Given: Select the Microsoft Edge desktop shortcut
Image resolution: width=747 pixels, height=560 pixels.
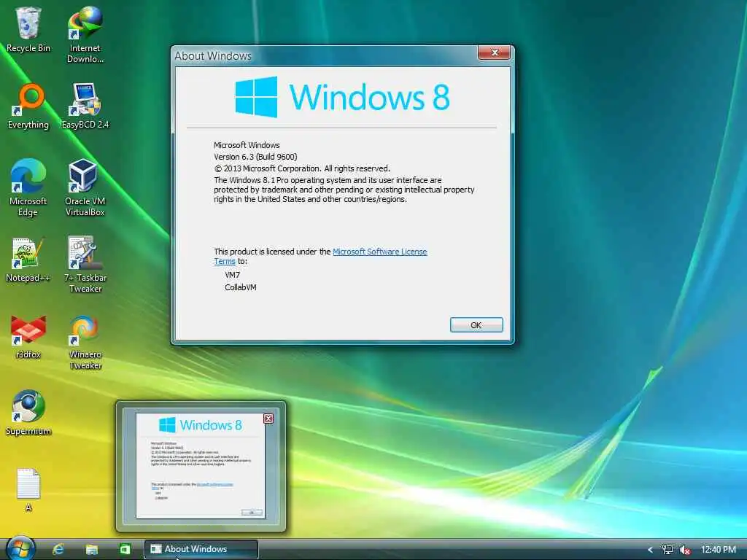Looking at the screenshot, I should [x=28, y=187].
